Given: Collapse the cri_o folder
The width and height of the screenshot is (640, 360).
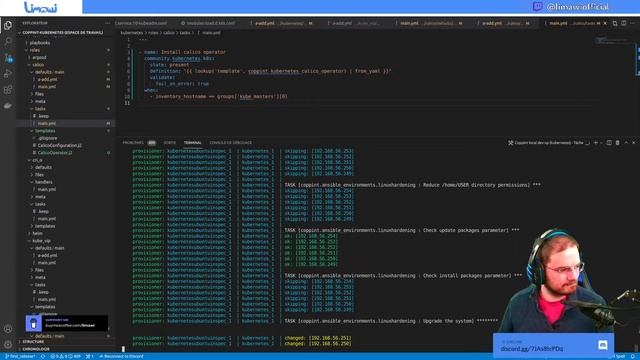Looking at the screenshot, I should tap(37, 160).
